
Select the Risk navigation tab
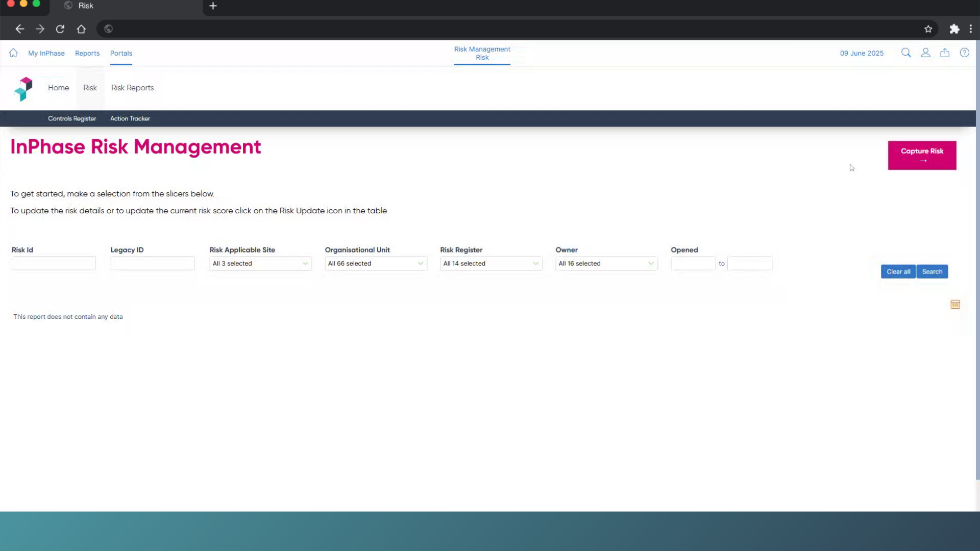(90, 88)
